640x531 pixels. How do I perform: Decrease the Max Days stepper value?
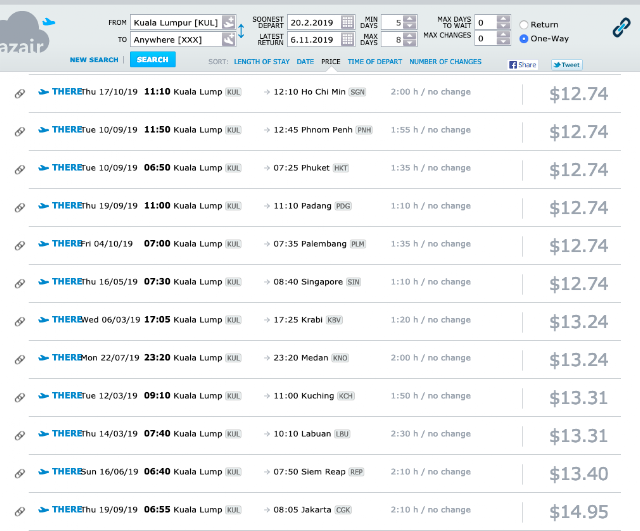[411, 43]
